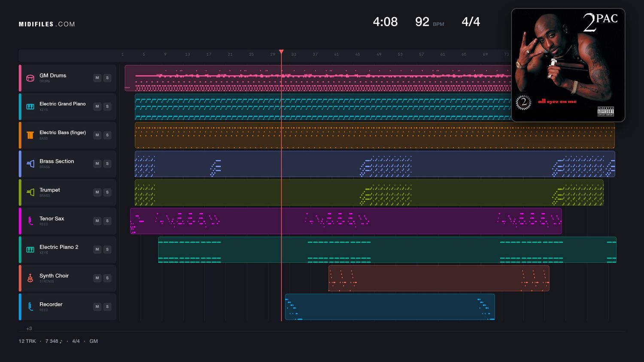
Task: Solo the Electric Piano 2 track
Action: [x=107, y=249]
